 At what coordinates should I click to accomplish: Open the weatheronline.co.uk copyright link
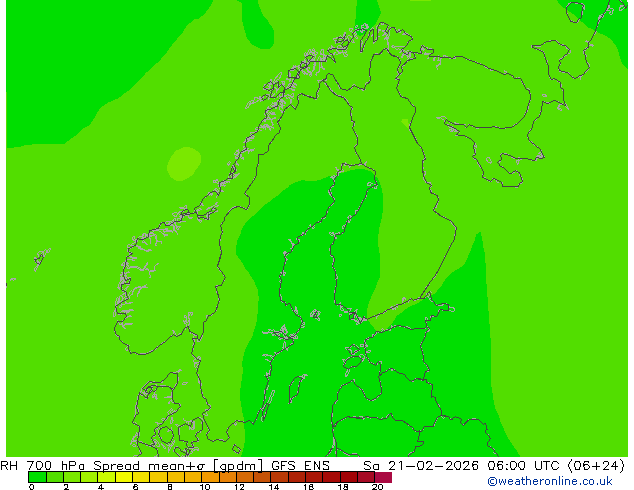tap(550, 481)
